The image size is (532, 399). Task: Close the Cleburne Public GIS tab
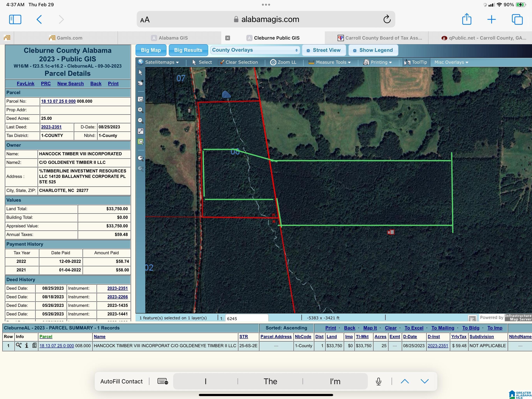coord(227,38)
